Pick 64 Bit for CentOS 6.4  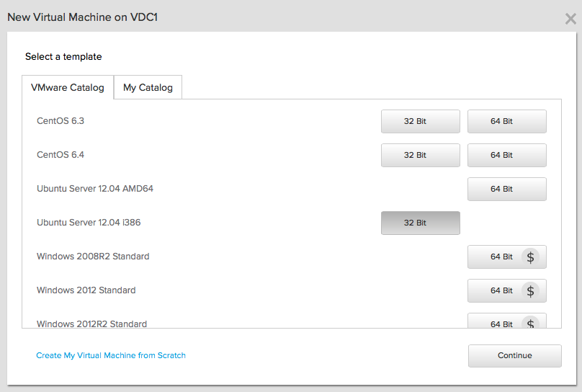506,156
